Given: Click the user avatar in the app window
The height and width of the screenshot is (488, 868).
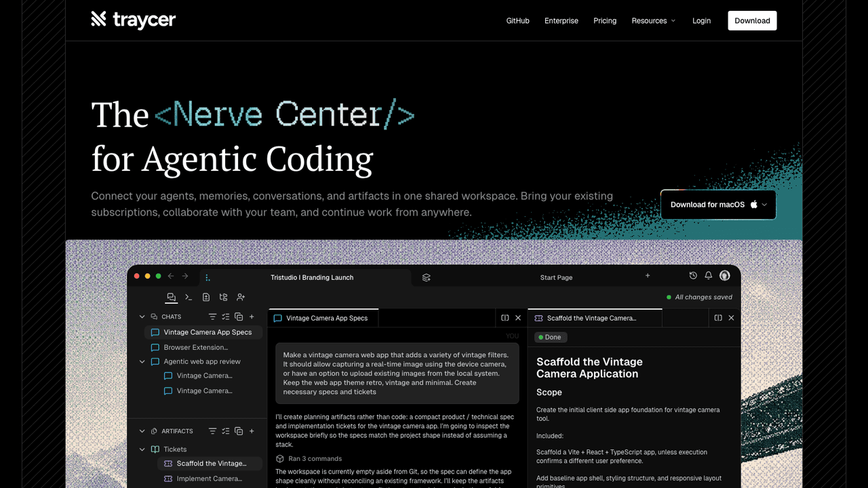Looking at the screenshot, I should [725, 276].
